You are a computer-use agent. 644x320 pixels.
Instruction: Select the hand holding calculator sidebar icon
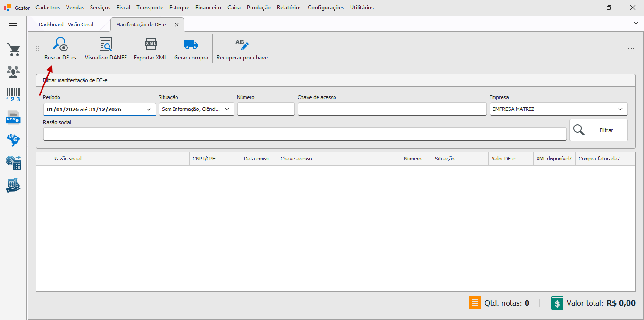click(13, 185)
